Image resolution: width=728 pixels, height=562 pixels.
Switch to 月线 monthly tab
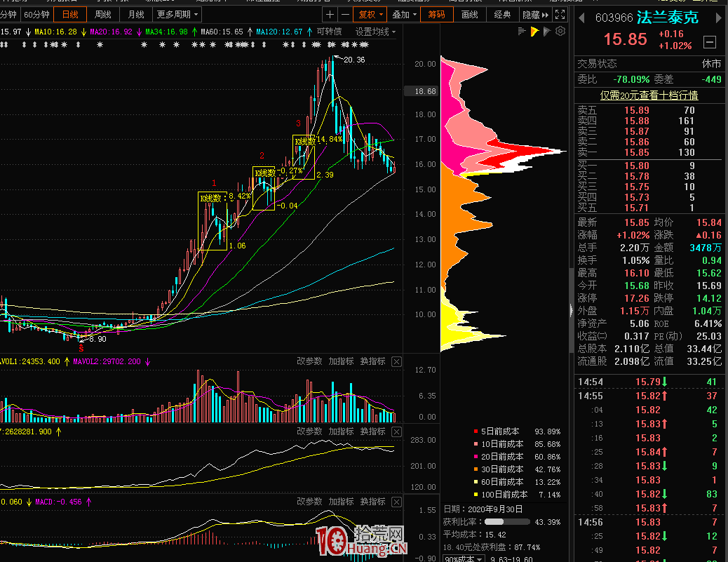(136, 15)
